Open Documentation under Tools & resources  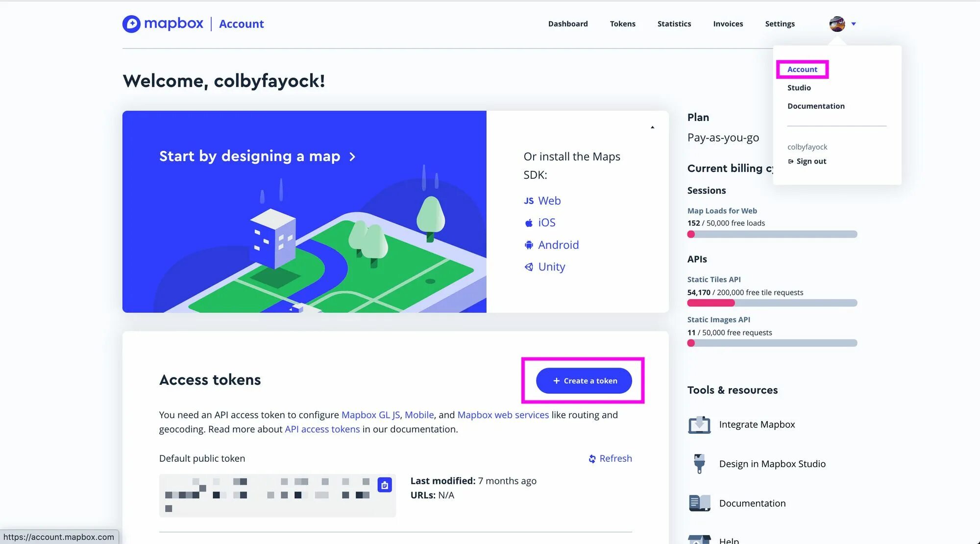pyautogui.click(x=752, y=503)
